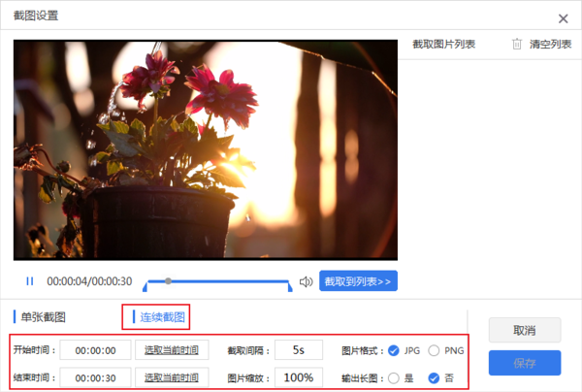Switch to 连续截图 tab

(x=161, y=316)
